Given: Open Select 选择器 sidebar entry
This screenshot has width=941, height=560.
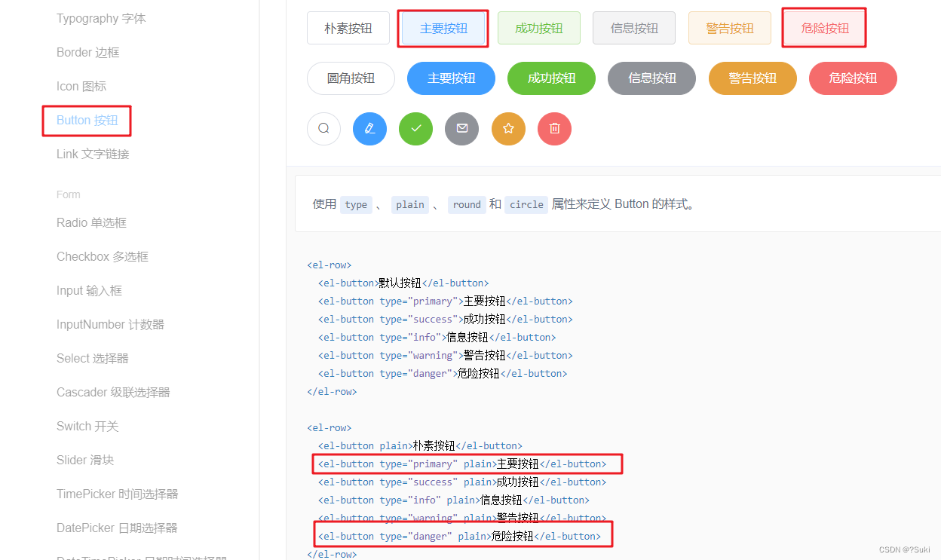Looking at the screenshot, I should 93,359.
